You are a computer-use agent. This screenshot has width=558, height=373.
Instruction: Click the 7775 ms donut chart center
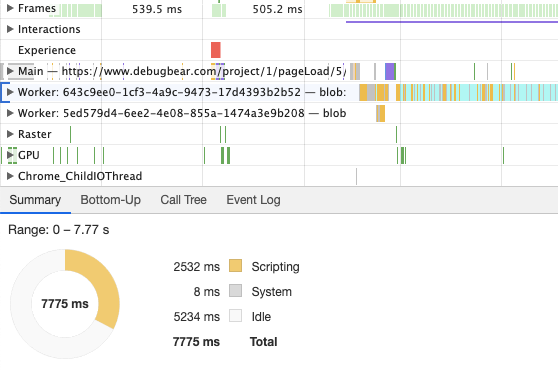(x=65, y=304)
